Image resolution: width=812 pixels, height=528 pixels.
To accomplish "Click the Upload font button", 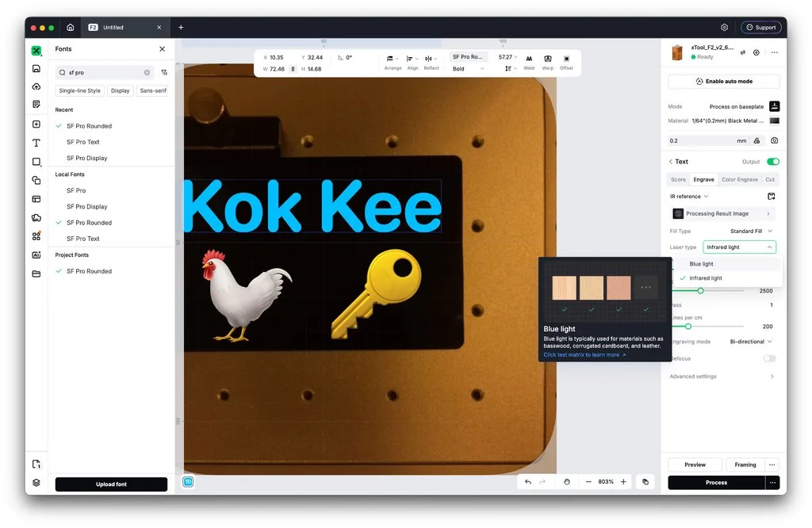I will tap(111, 484).
